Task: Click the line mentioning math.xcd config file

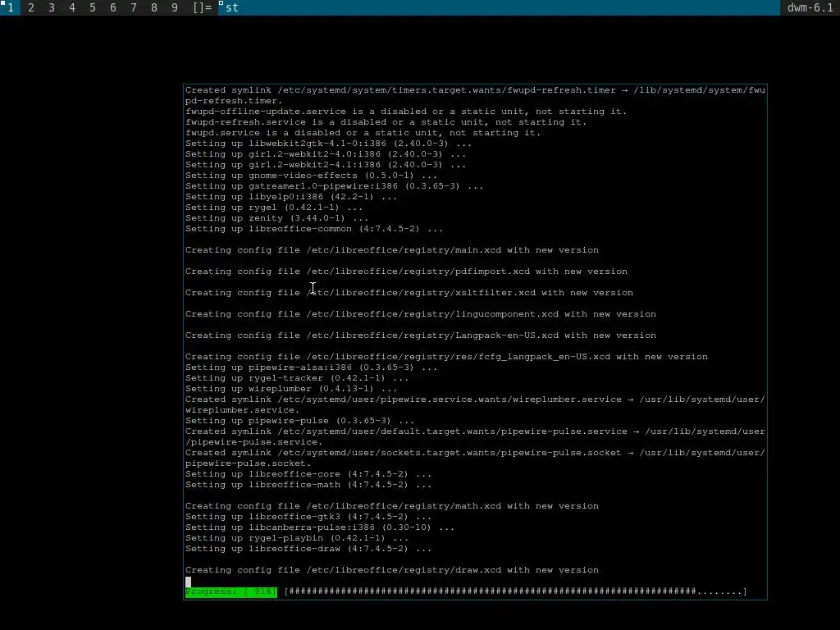Action: (x=391, y=506)
